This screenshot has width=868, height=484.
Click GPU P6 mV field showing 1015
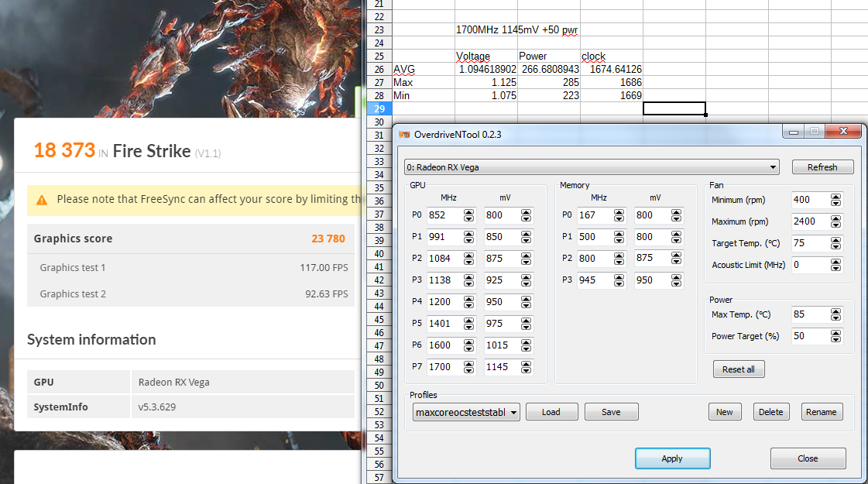click(x=502, y=345)
